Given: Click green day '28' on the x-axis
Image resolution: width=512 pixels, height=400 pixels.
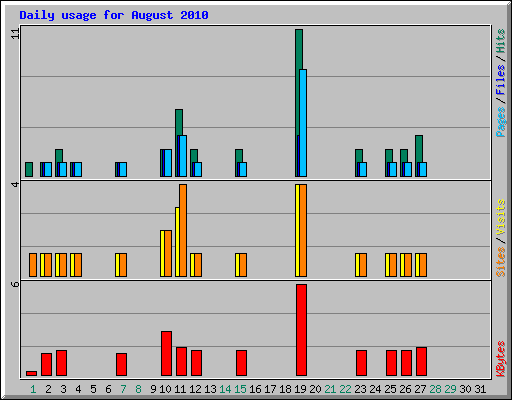Looking at the screenshot, I should click(435, 389).
